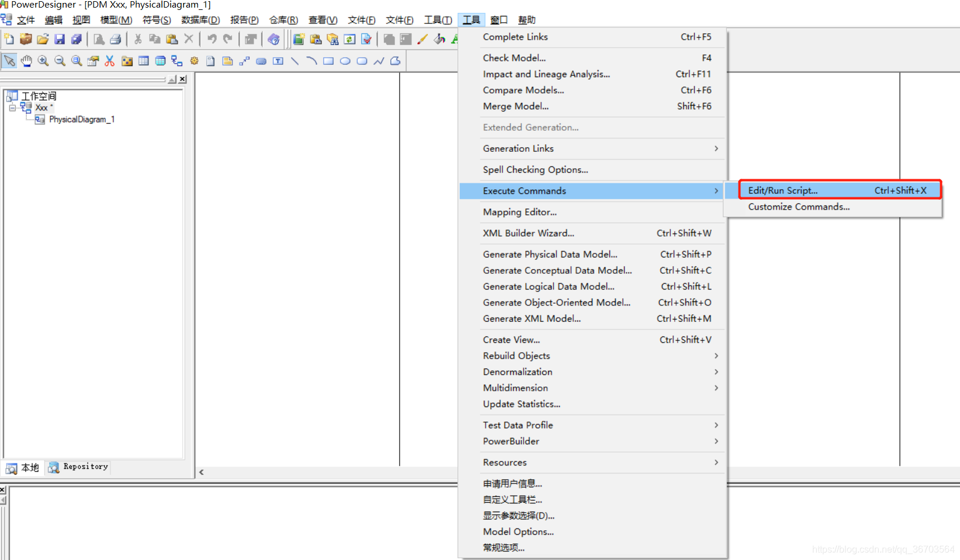Open 常规选项 from the menu
960x560 pixels.
[592, 548]
